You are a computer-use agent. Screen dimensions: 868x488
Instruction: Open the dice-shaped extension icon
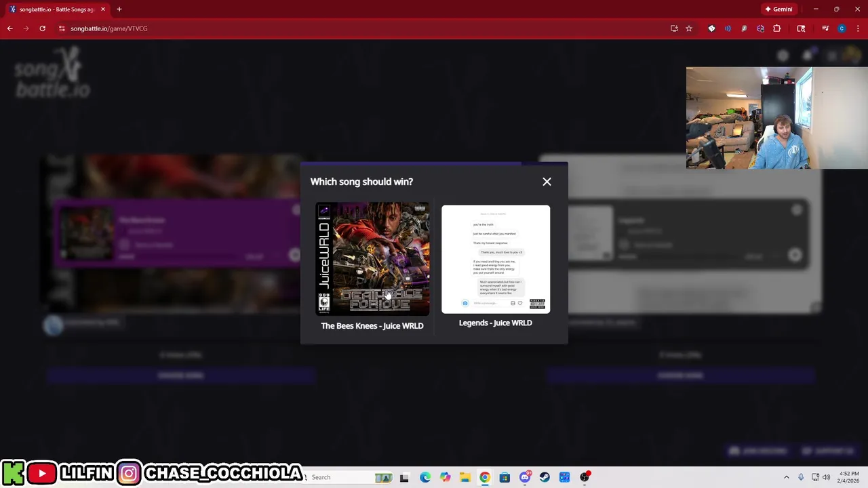pyautogui.click(x=711, y=28)
